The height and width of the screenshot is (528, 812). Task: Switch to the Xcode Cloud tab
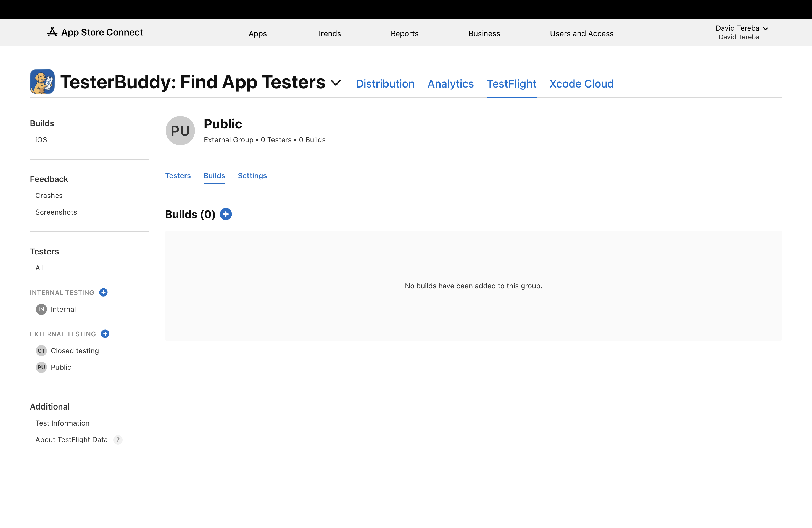click(x=581, y=84)
